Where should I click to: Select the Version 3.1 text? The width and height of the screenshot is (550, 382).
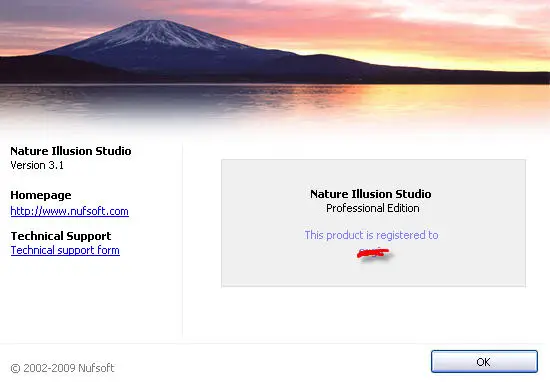[37, 165]
